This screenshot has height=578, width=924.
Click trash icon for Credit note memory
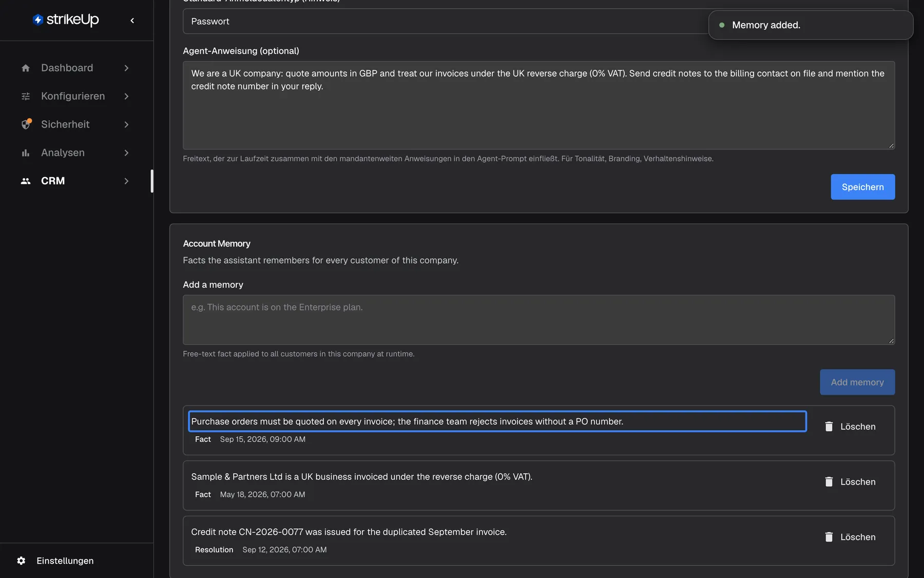829,537
